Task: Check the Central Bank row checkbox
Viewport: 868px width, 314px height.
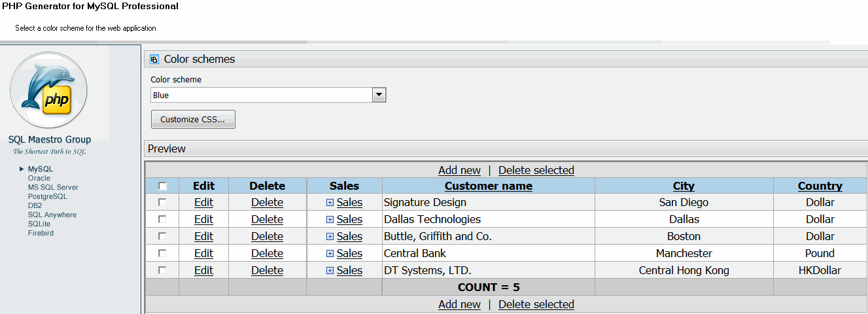Action: coord(163,254)
